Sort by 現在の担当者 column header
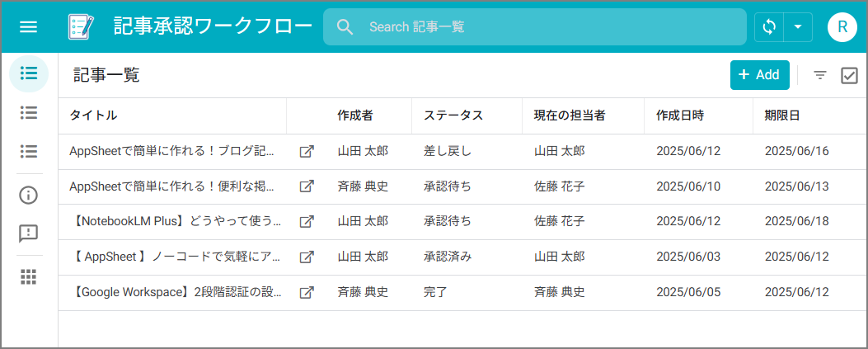 (569, 116)
